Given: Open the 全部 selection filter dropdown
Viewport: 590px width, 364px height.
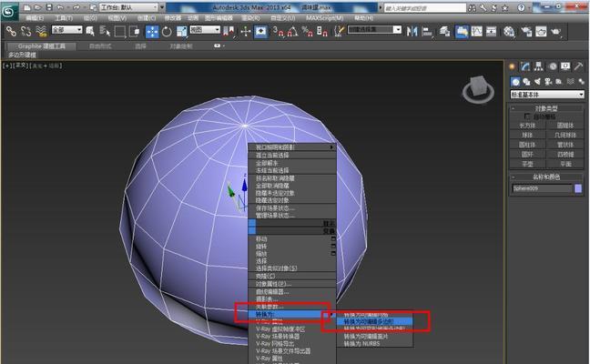Looking at the screenshot, I should click(67, 29).
